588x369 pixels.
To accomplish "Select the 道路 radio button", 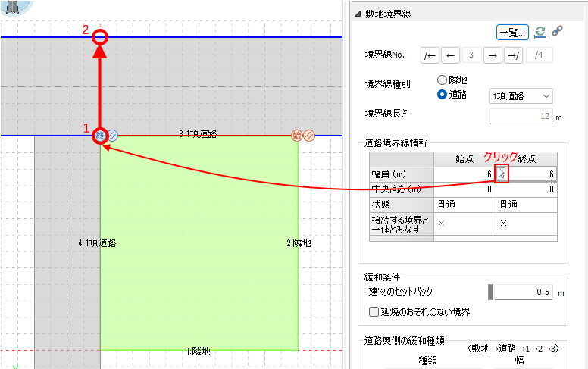I will (443, 95).
